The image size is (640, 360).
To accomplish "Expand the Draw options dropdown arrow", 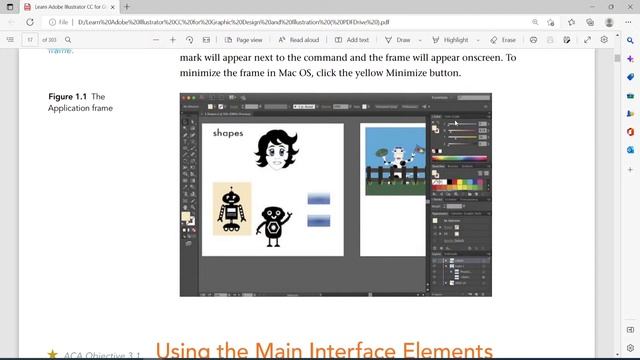I will click(420, 40).
